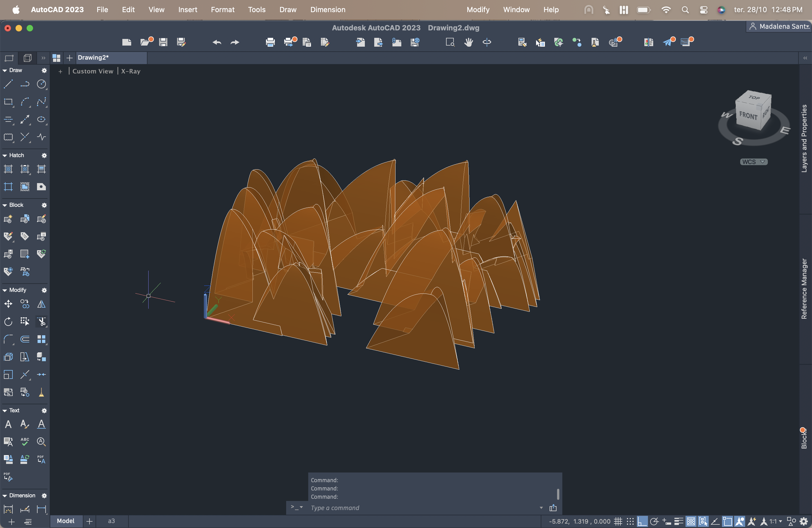This screenshot has width=812, height=528.
Task: Choose the Move tool in Modify panel
Action: (x=8, y=303)
